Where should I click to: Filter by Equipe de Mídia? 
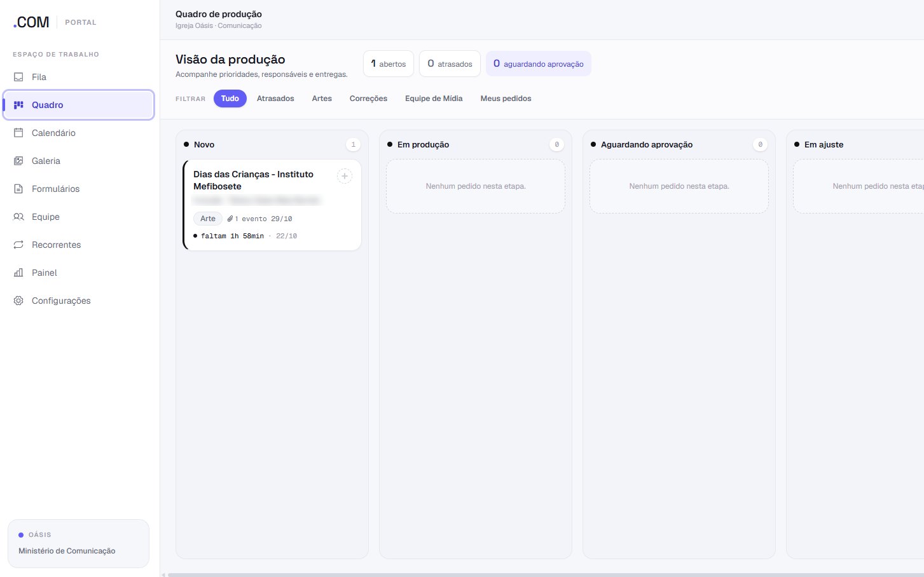(434, 98)
